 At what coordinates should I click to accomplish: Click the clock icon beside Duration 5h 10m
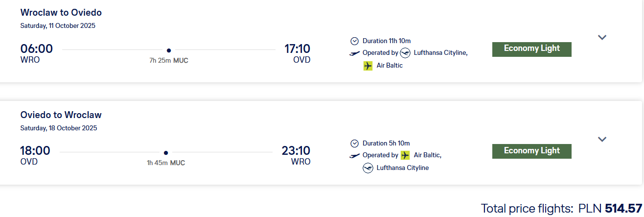[x=355, y=144]
